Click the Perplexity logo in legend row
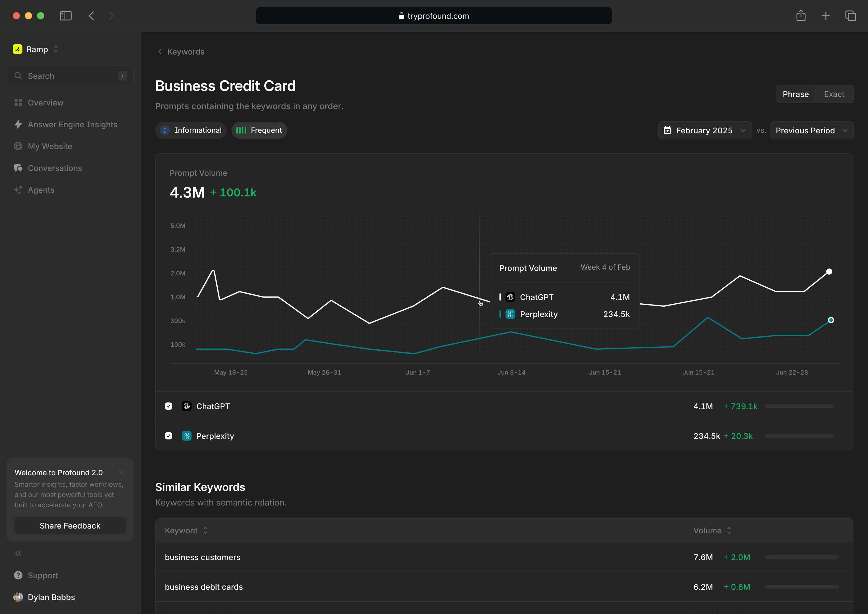 coord(187,436)
